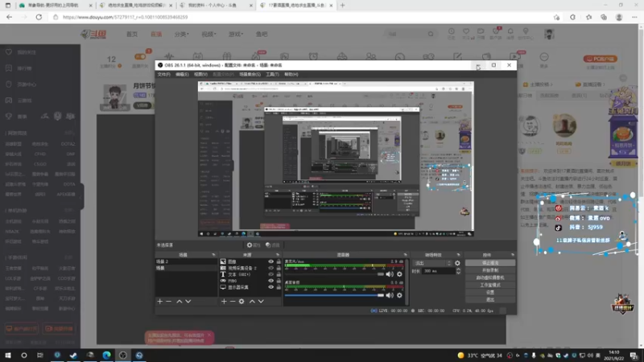Screen dimensions: 644x362
Task: Move source up in sources list
Action: [252, 301]
